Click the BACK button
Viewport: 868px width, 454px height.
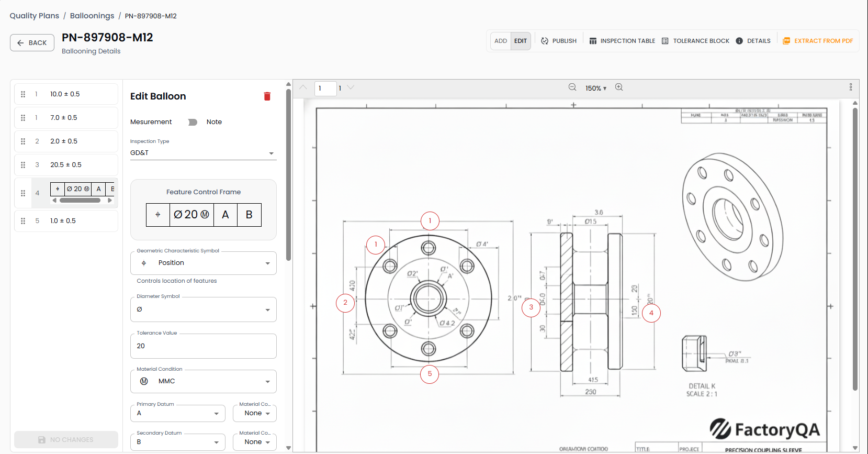(32, 43)
